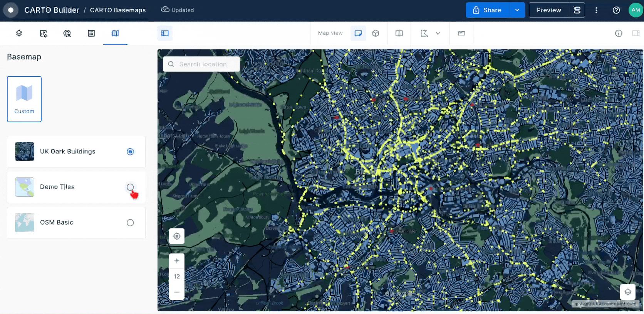Choose the OSM Basic basemap option
644x314 pixels.
130,223
